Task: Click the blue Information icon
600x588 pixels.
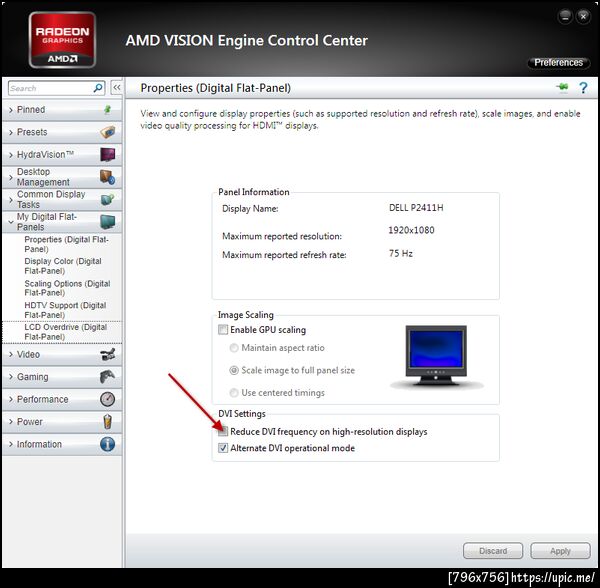Action: (x=108, y=444)
